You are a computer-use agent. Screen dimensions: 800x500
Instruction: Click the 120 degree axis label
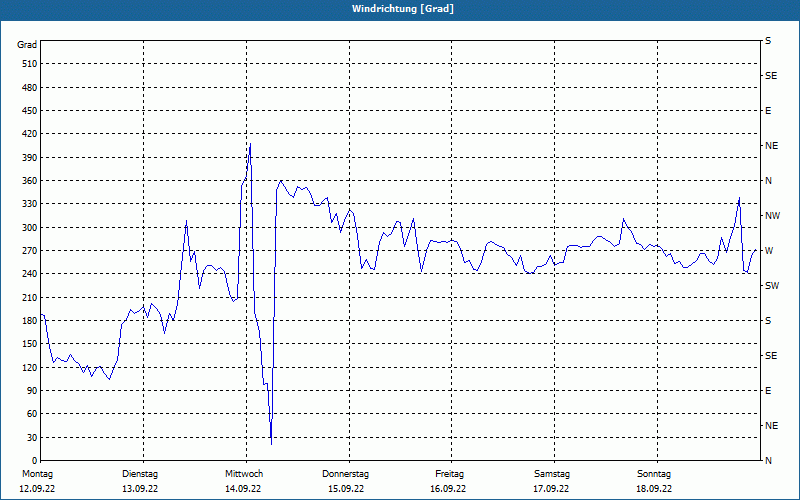[x=30, y=367]
